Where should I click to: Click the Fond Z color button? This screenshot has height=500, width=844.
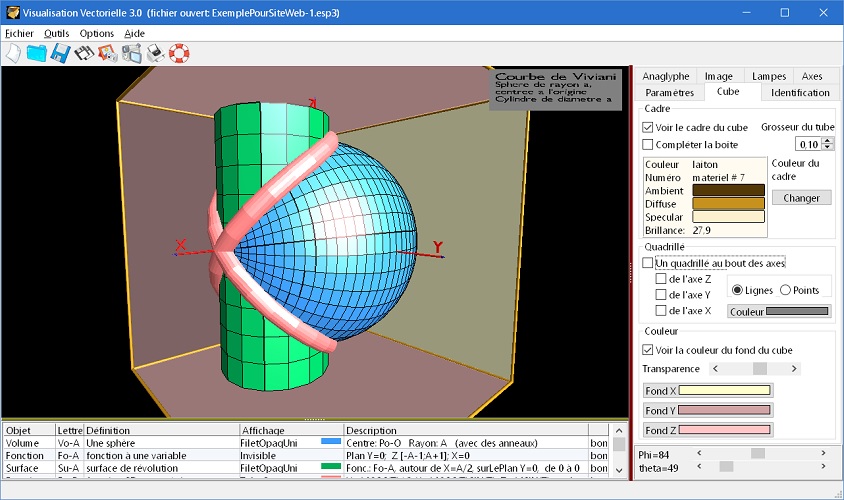point(708,430)
